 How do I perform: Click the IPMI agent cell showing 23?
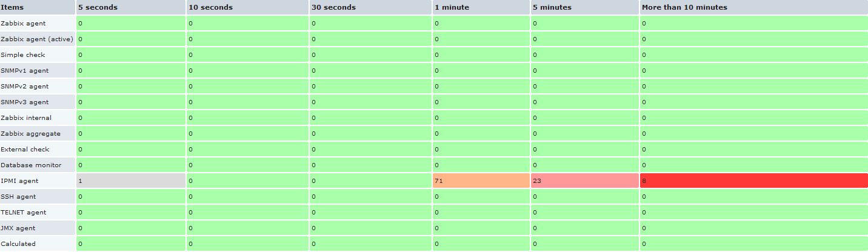pos(584,181)
